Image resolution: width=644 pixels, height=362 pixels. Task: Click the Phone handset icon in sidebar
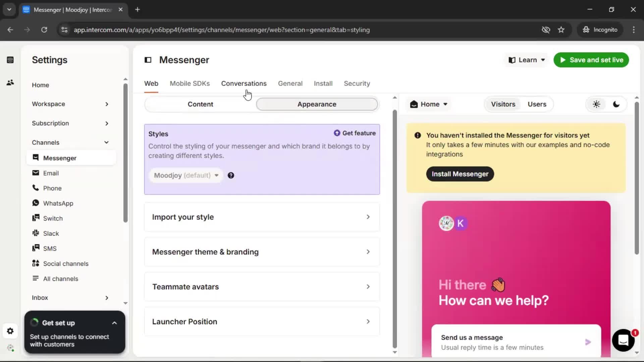point(36,188)
